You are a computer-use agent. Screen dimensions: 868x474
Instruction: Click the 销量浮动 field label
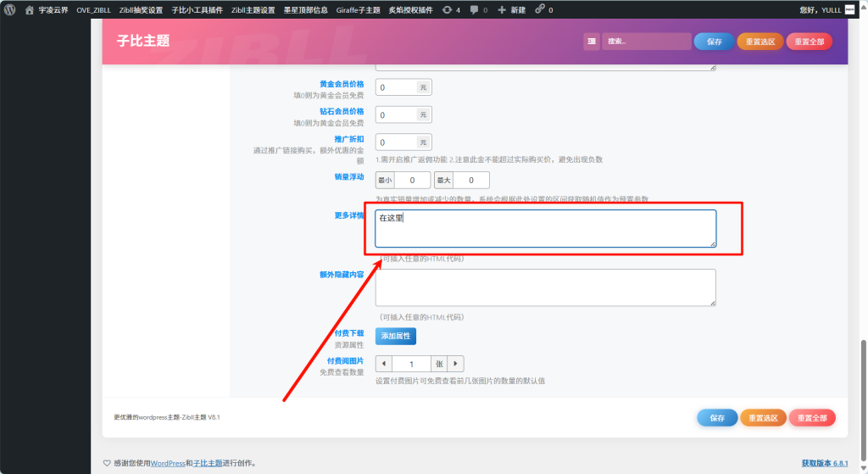(x=349, y=176)
